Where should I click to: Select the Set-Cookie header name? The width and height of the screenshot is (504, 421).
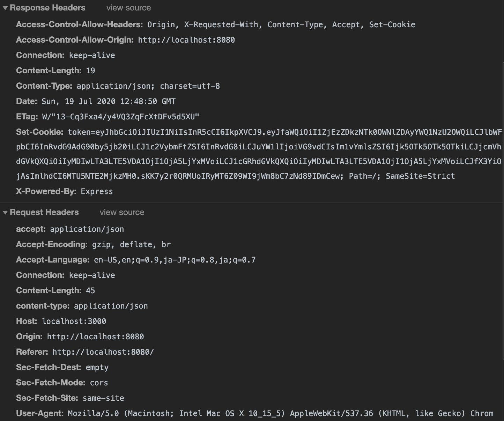tap(39, 132)
